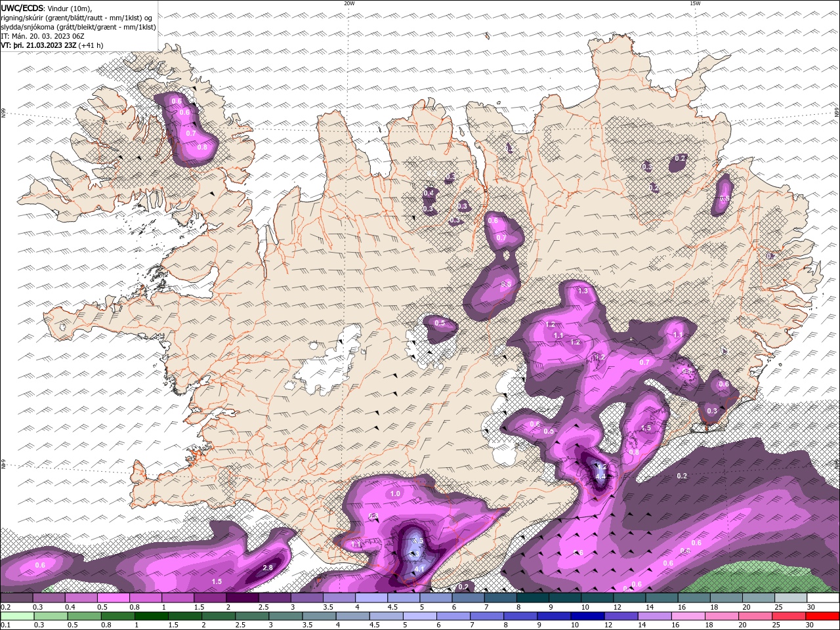Pick the 2 dark purple swatch in the upper legend
Screen dimensions: 840x630
tap(242, 598)
